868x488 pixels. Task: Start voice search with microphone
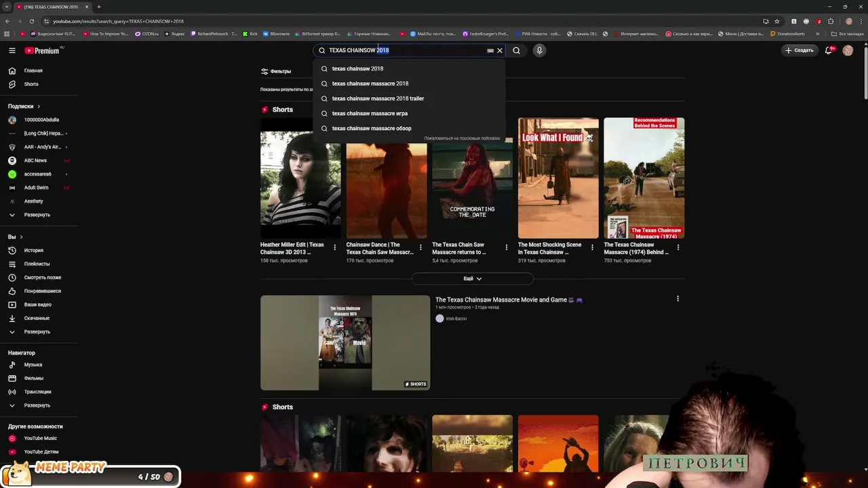click(x=540, y=50)
